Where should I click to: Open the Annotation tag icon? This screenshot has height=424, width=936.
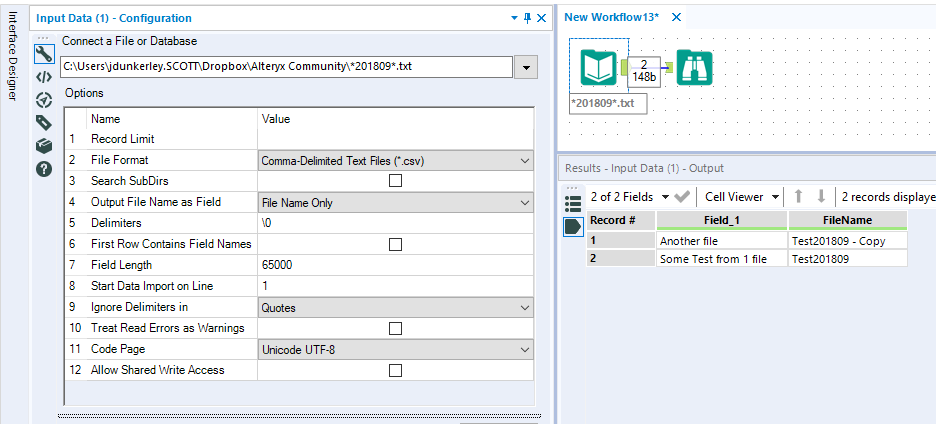pos(44,123)
